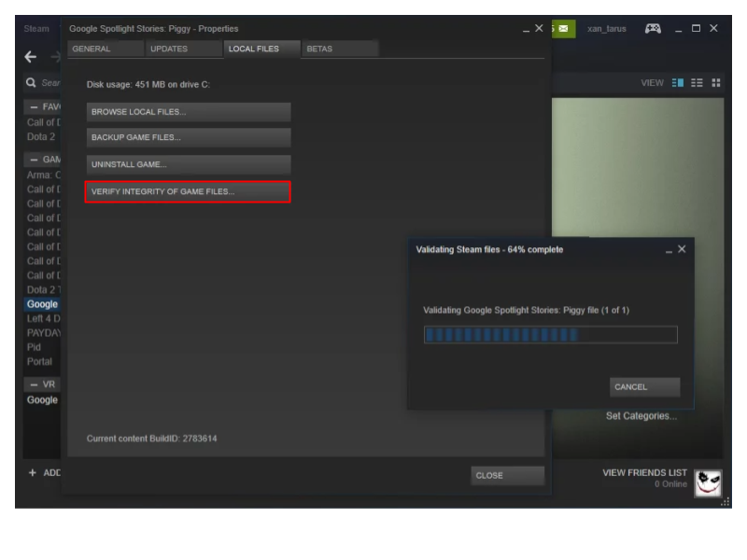Open the Steam inbox envelope notification icon
The width and height of the screenshot is (747, 560).
coord(564,29)
